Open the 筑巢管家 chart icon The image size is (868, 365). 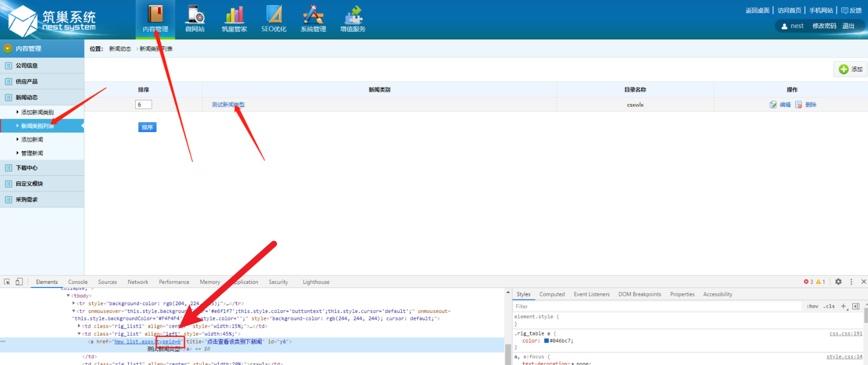point(234,16)
